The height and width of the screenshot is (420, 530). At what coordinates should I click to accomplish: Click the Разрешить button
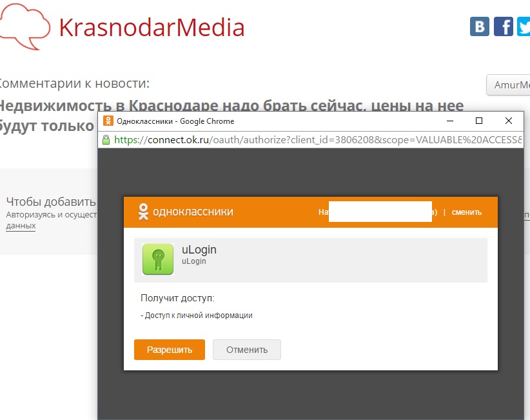pyautogui.click(x=170, y=349)
